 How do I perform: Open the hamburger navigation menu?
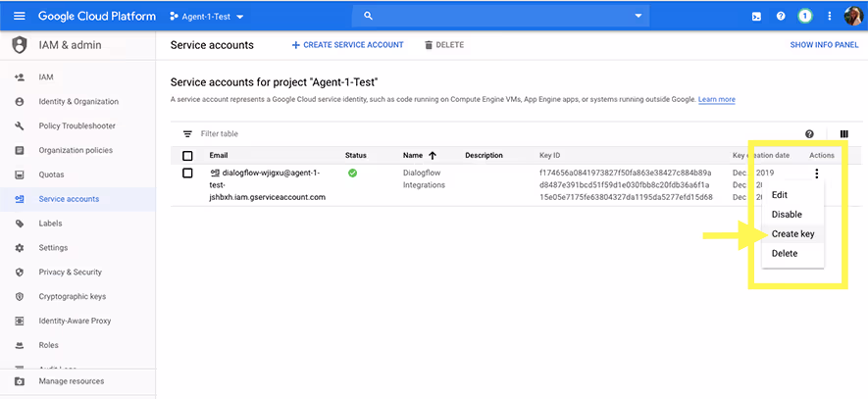click(x=20, y=16)
